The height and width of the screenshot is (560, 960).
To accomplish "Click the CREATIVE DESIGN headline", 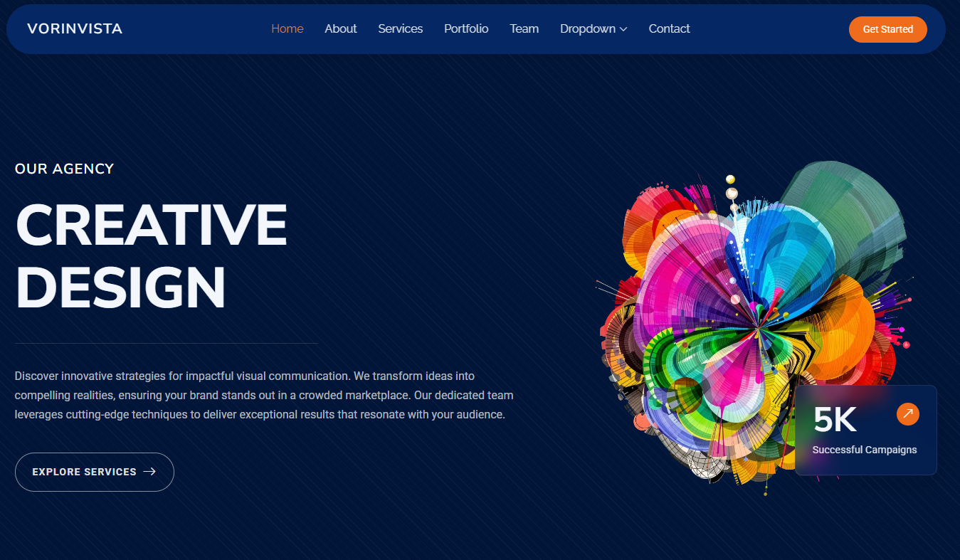I will coord(151,255).
